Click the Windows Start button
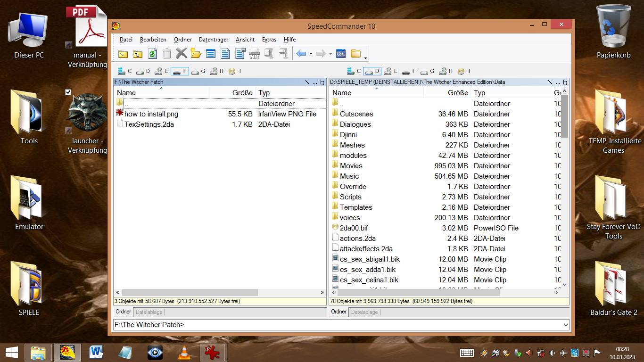The image size is (644, 362). [x=12, y=353]
